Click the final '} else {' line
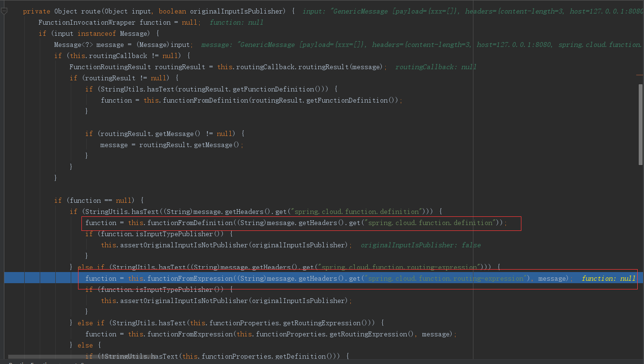Viewport: 644px width, 364px height. coord(85,345)
